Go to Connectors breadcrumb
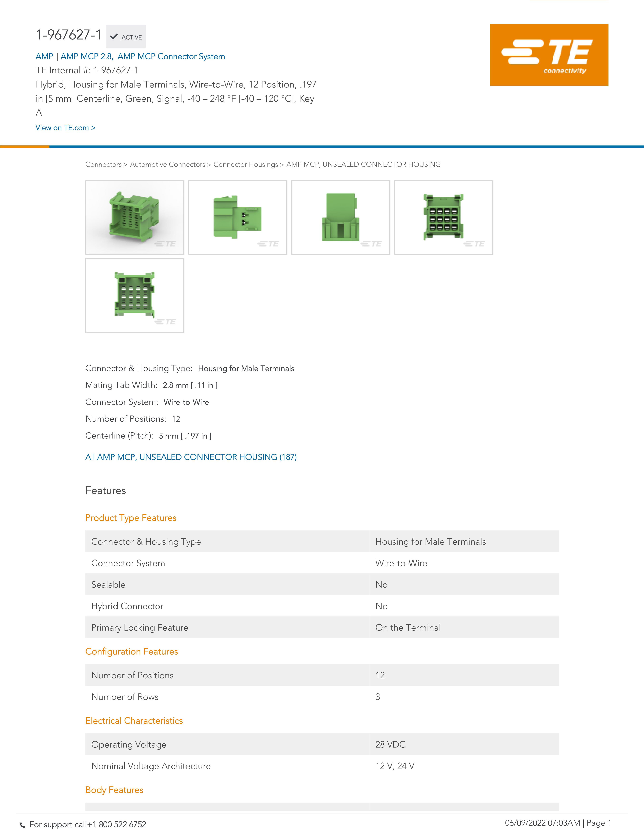The height and width of the screenshot is (833, 644). pyautogui.click(x=103, y=164)
